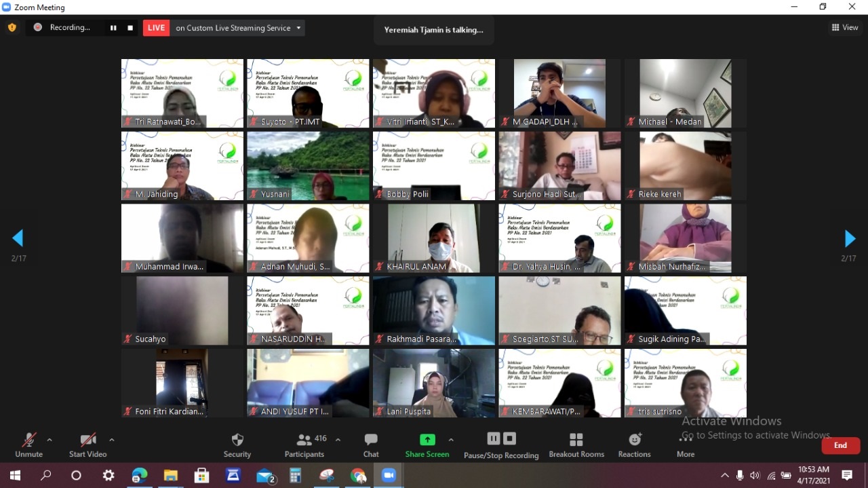Pause the recording in top bar
Image resolution: width=868 pixels, height=488 pixels.
113,28
